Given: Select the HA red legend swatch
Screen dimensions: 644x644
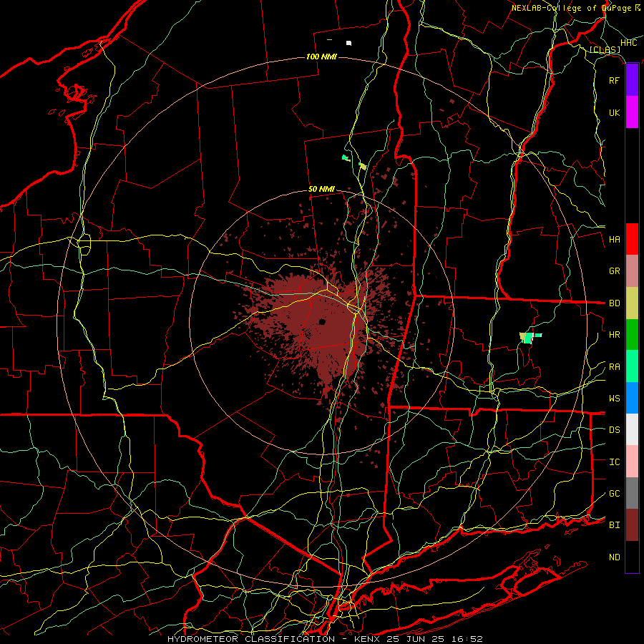Looking at the screenshot, I should 632,239.
